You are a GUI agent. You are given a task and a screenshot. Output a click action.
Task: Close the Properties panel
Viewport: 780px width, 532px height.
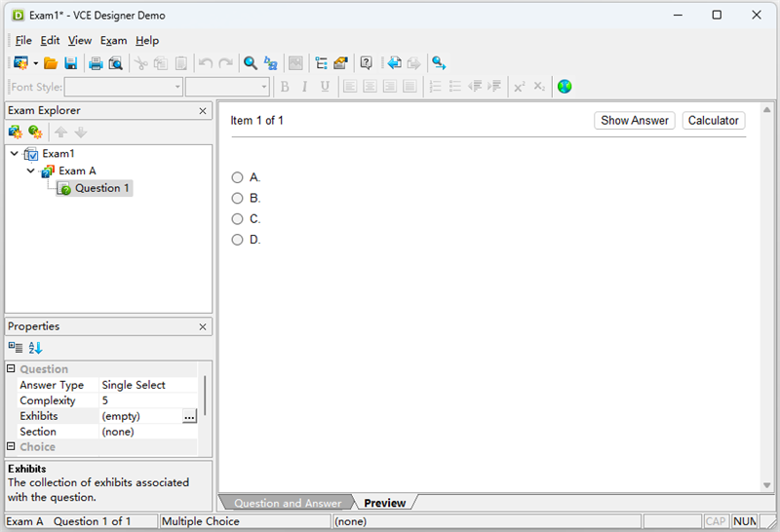click(x=203, y=326)
